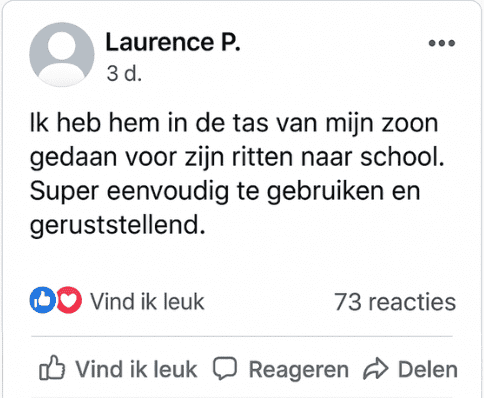Click the red heart reaction icon
Image resolution: width=484 pixels, height=398 pixels.
pos(69,300)
